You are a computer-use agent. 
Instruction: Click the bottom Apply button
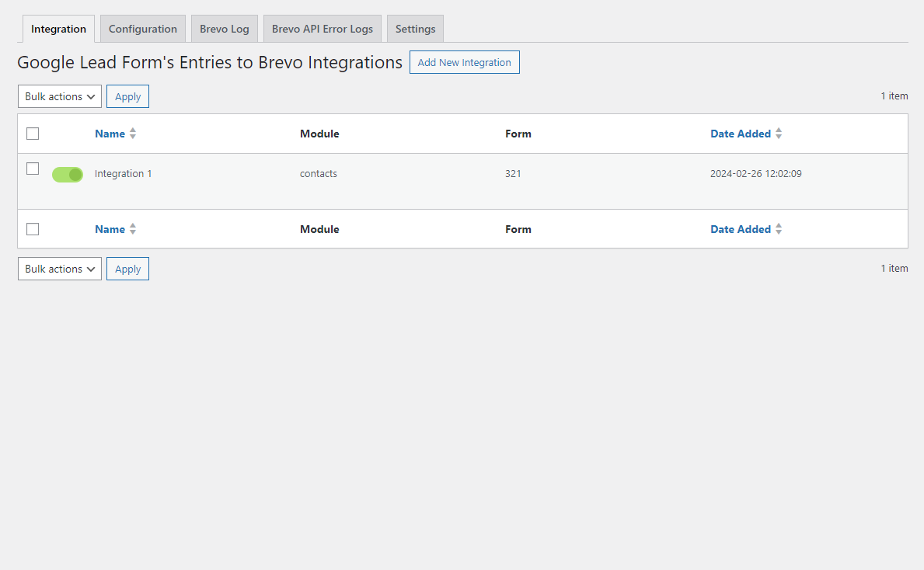[128, 269]
